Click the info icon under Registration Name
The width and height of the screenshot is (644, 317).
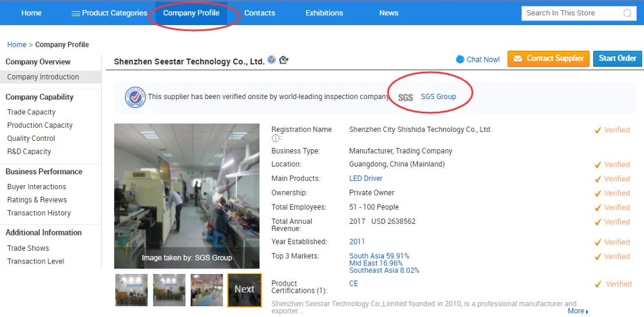pos(276,138)
